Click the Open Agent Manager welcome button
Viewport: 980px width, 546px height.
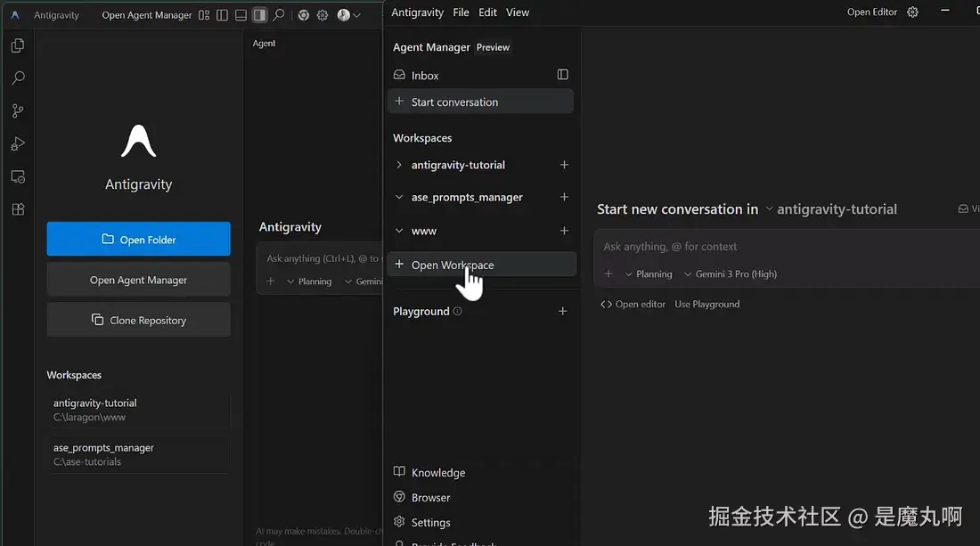pyautogui.click(x=138, y=280)
